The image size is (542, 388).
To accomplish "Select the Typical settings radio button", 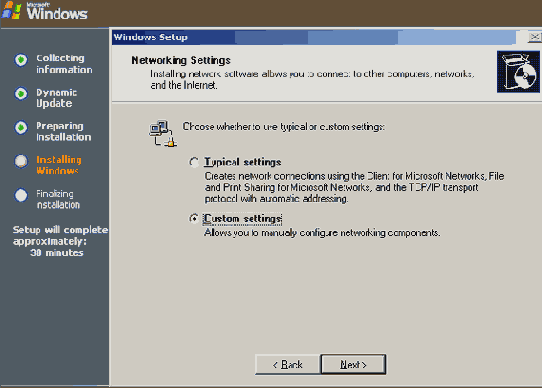I will click(194, 162).
